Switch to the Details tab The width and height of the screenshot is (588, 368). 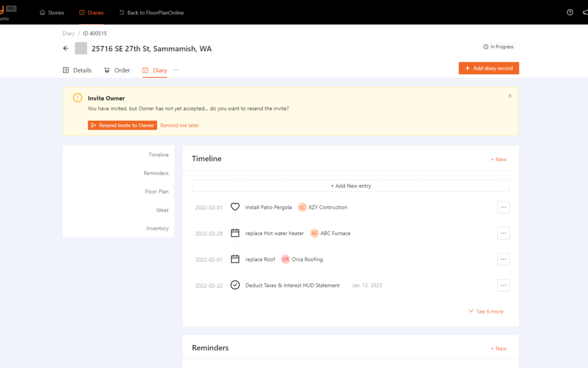pos(77,70)
